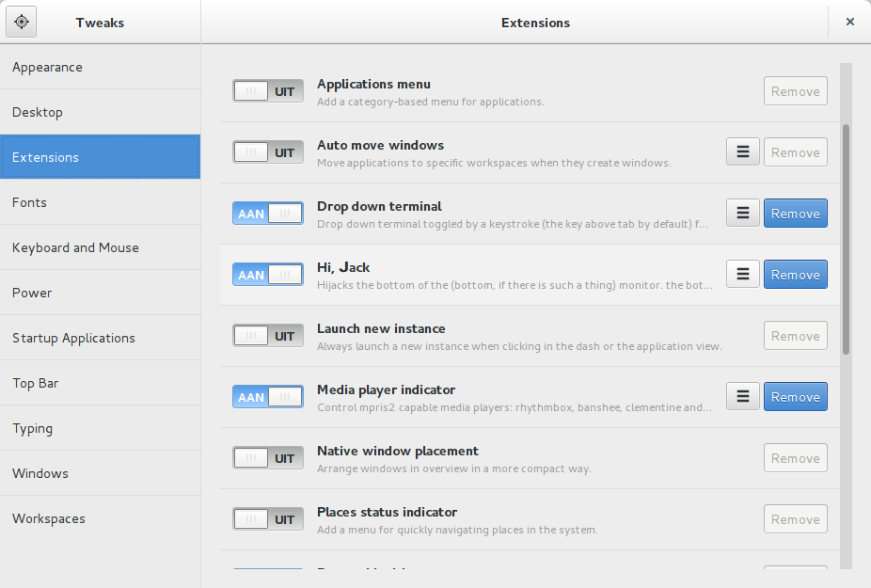Turn off the Drop down terminal switch

point(268,214)
